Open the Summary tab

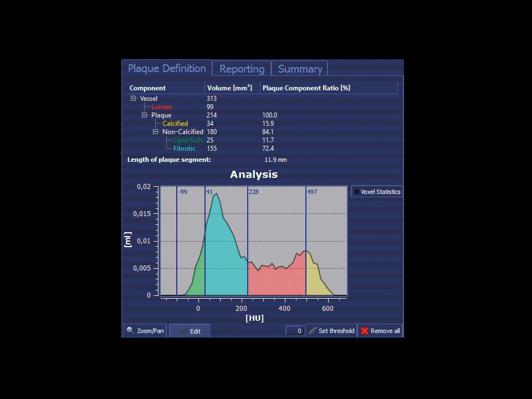(x=300, y=69)
